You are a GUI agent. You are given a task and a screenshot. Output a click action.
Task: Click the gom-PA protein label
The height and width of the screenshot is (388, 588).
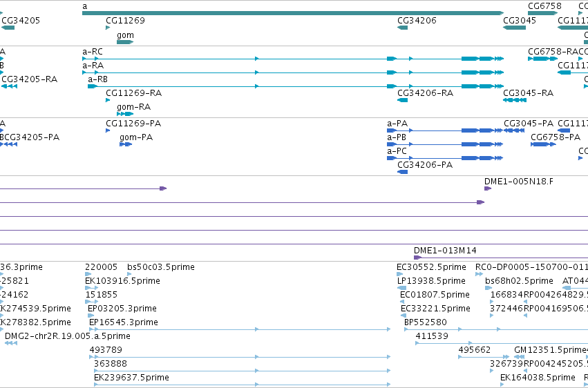coord(136,137)
